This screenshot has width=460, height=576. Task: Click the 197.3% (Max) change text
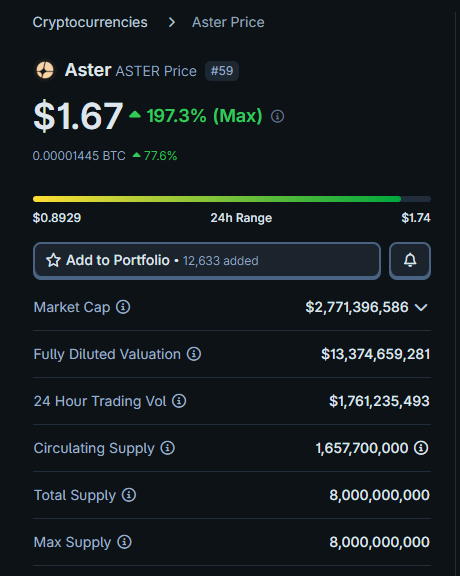(x=205, y=116)
